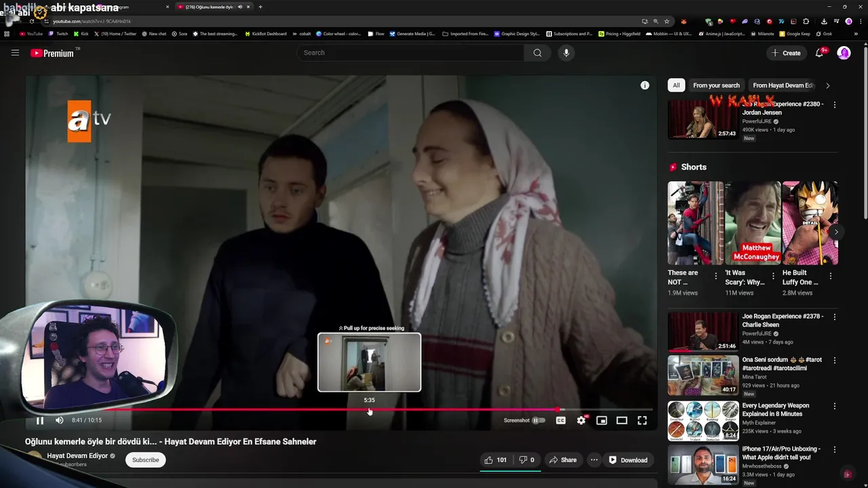Screen dimensions: 868x488
Task: Open the Home / Twitter bookmark
Action: point(115,33)
